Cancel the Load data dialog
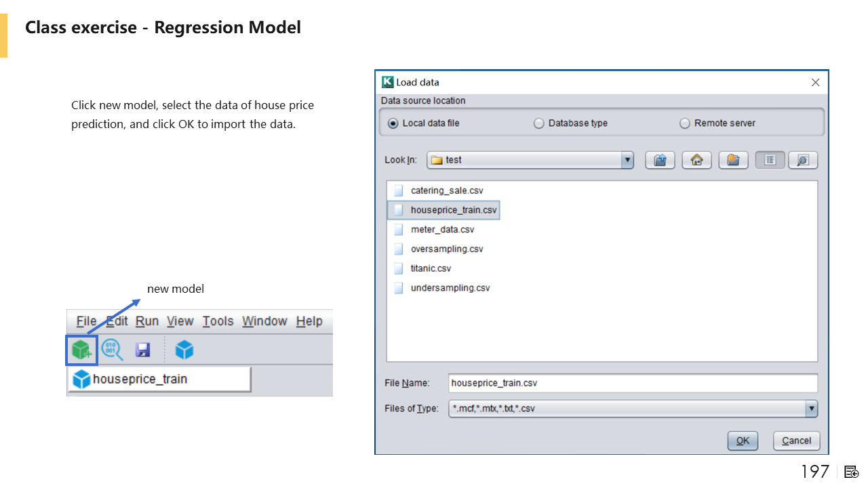868x488 pixels. coord(796,441)
